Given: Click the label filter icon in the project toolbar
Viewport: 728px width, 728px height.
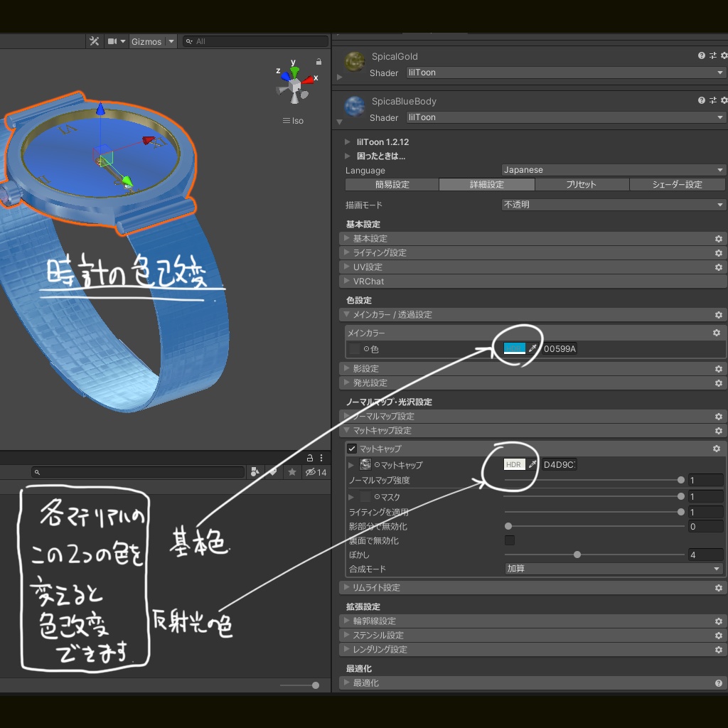Looking at the screenshot, I should click(x=275, y=471).
